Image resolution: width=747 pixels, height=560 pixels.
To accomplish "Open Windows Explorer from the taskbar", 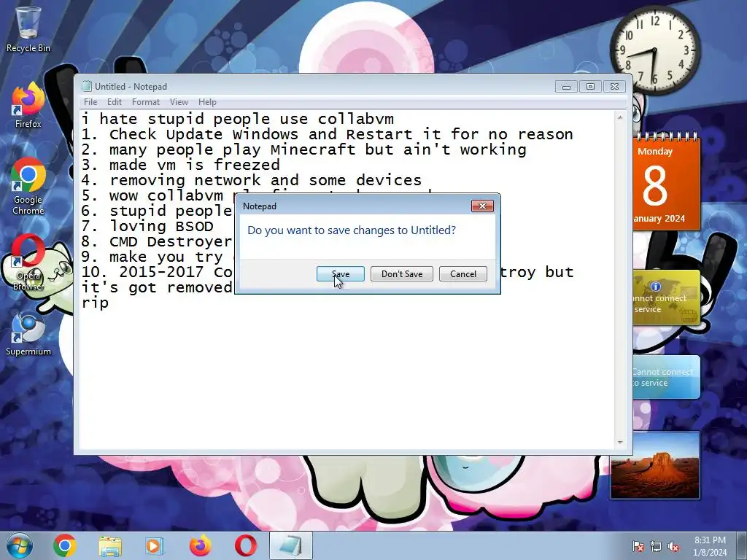I will pos(110,545).
